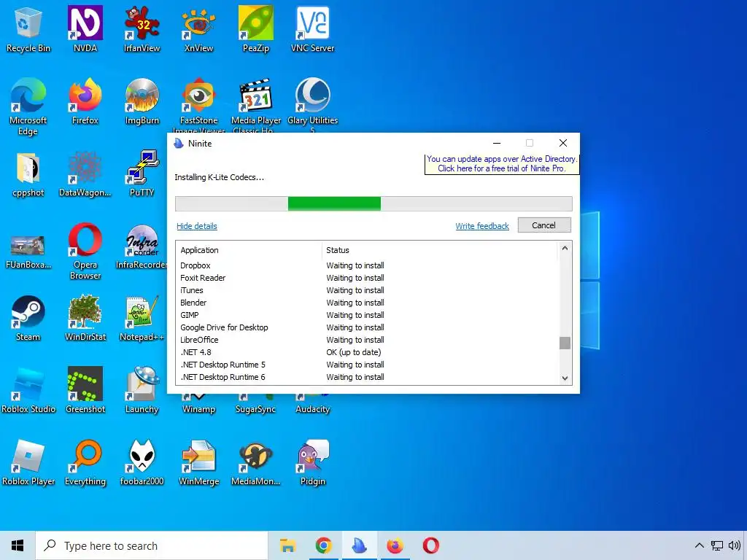Select the Audacity desktop shortcut
Viewport: 747px width, 560px height.
point(312,405)
